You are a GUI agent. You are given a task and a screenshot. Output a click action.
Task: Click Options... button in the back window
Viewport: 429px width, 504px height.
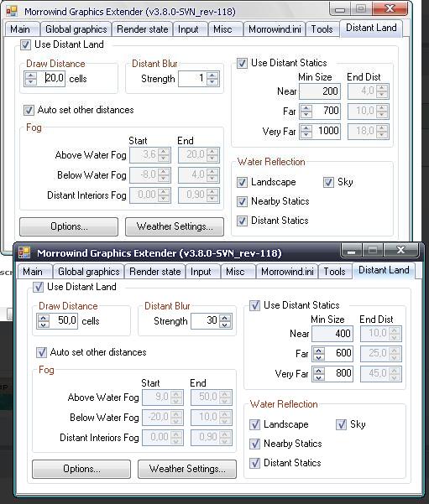[x=69, y=226]
